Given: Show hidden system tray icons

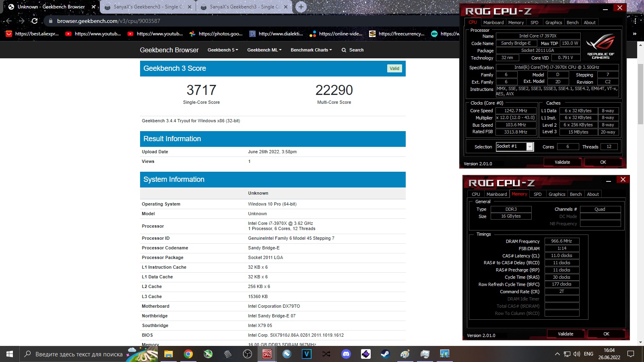Looking at the screenshot, I should (557, 354).
